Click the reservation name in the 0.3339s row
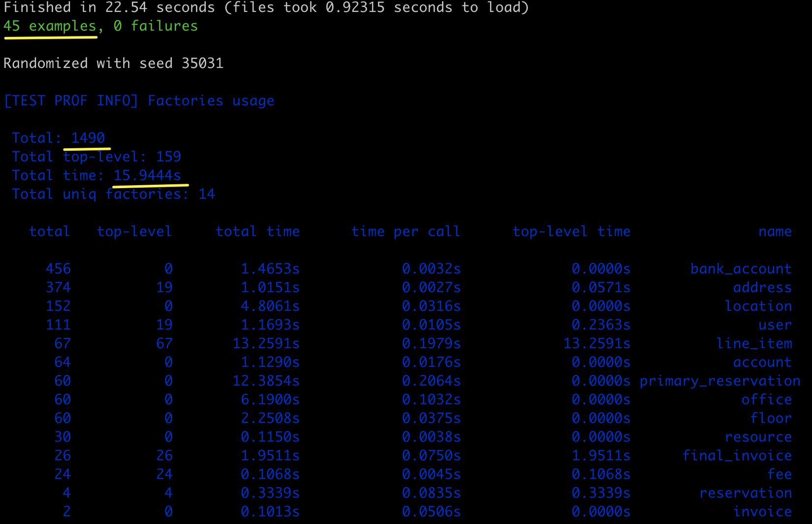812x524 pixels. coord(746,494)
